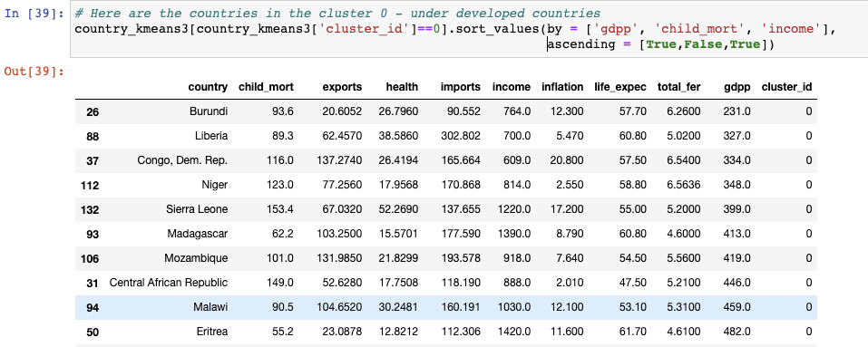The image size is (868, 347).
Task: Click the life_expec column header
Action: click(x=620, y=87)
